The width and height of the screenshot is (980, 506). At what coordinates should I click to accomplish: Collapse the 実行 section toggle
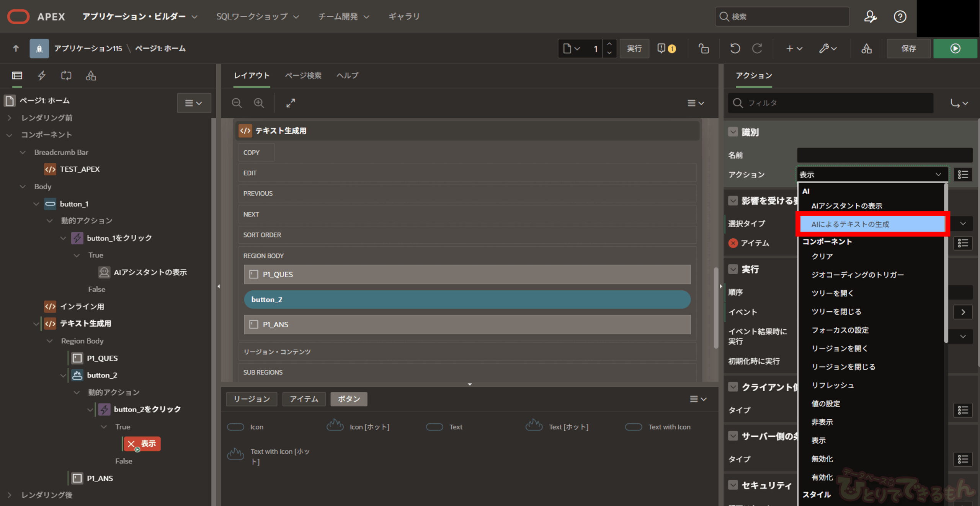[733, 269]
